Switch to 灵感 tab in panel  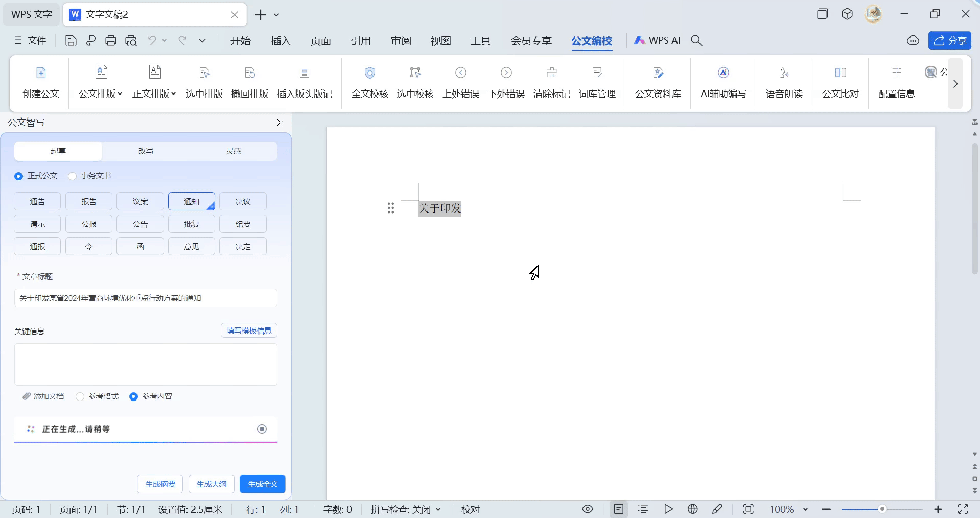(x=234, y=151)
